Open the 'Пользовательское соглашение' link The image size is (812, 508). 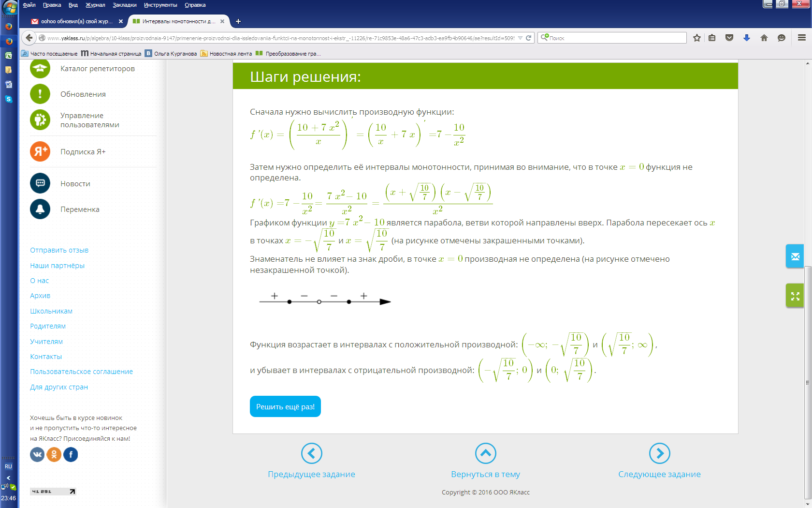(81, 372)
